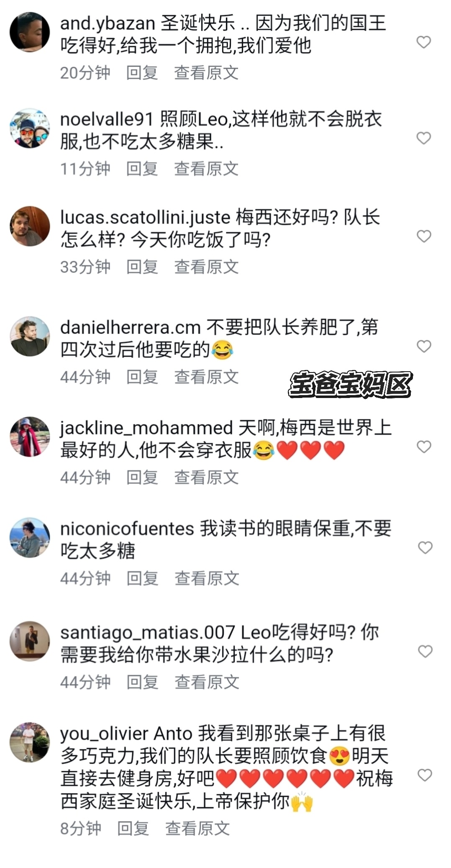View original text (查看原文) for danielherrera.cm comment
This screenshot has width=451, height=868.
206,377
